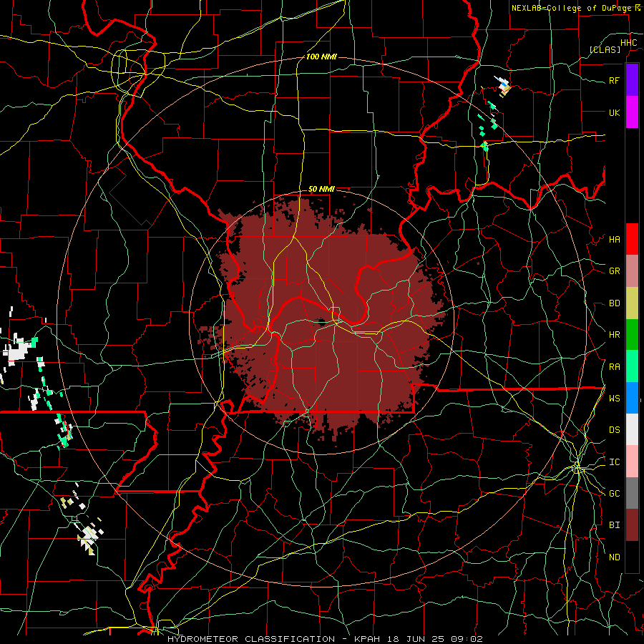Click the 'HR' legend label
This screenshot has height=644, width=644.
tap(614, 335)
